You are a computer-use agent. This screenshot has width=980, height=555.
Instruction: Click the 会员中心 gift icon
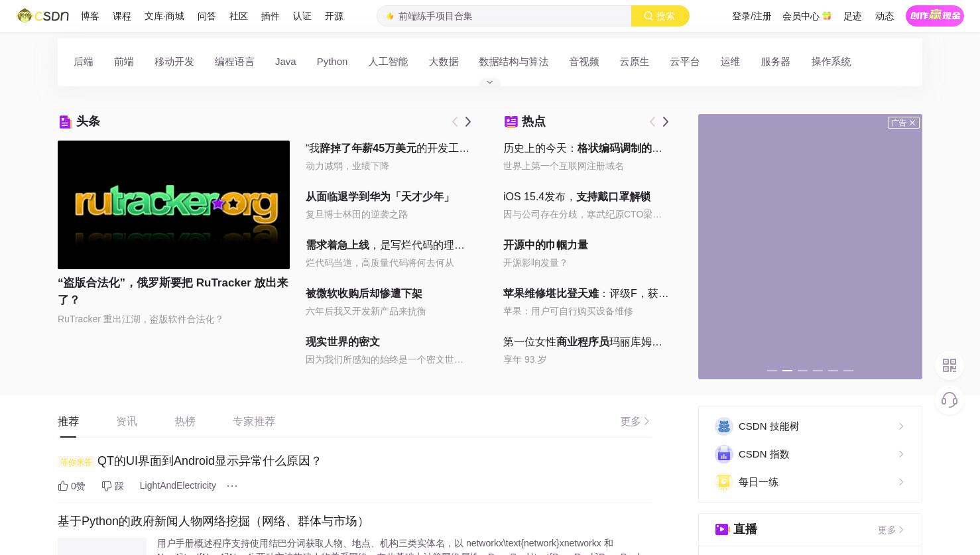click(x=827, y=16)
